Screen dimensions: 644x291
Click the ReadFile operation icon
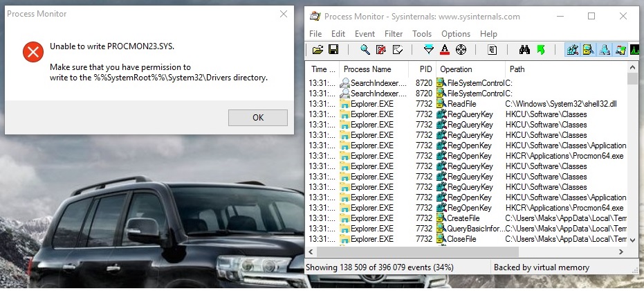click(441, 104)
